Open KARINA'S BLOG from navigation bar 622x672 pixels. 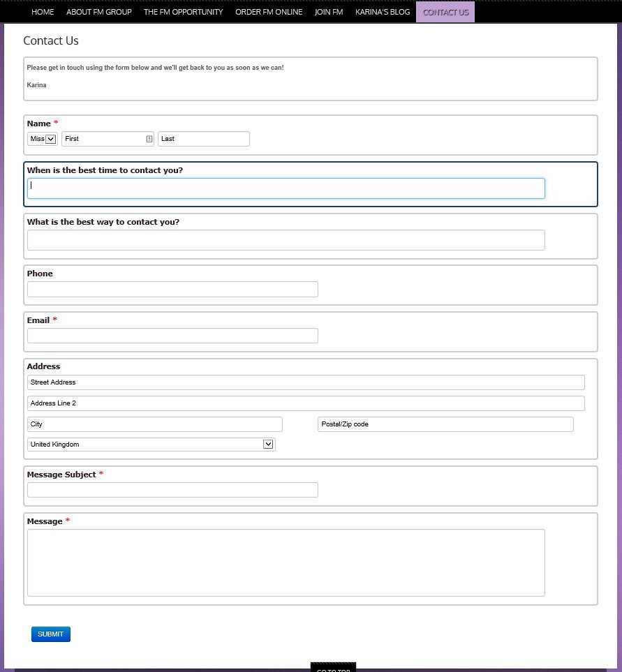382,12
